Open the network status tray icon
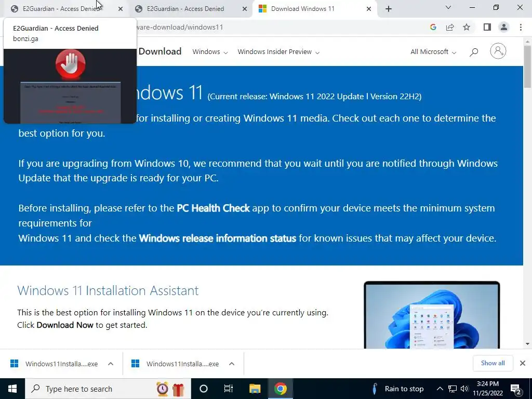 (x=453, y=389)
